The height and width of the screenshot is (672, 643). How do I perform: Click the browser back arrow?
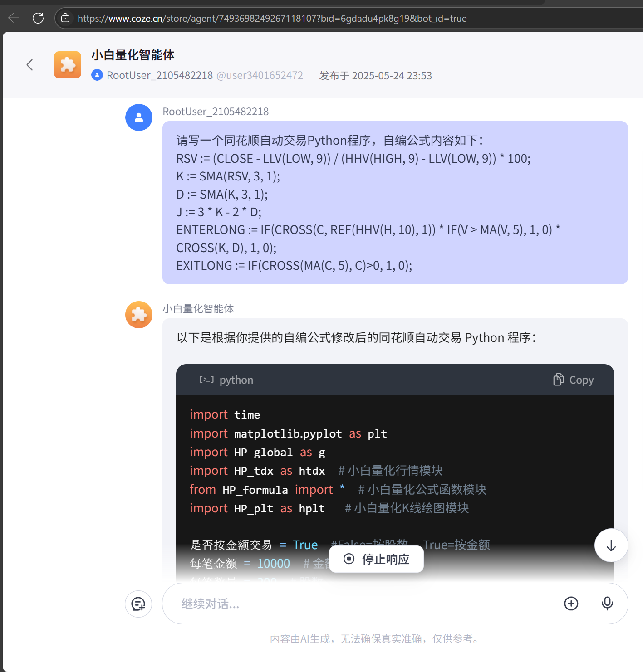point(14,18)
